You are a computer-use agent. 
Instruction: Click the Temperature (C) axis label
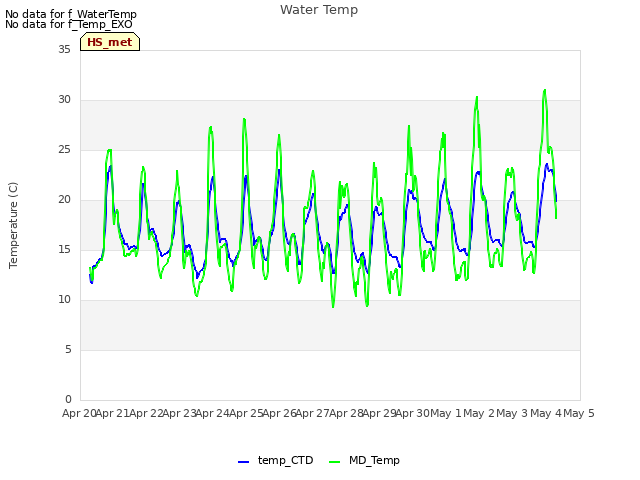(13, 225)
